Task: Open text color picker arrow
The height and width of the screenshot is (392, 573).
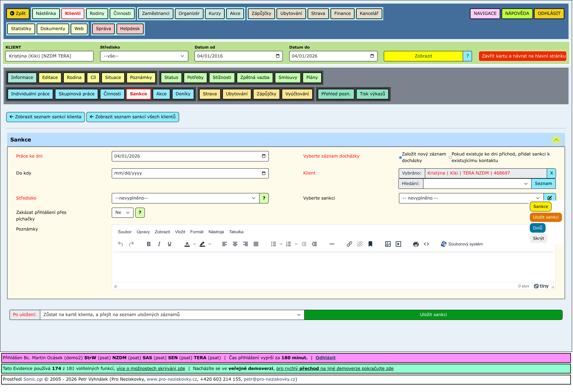Action: click(195, 244)
